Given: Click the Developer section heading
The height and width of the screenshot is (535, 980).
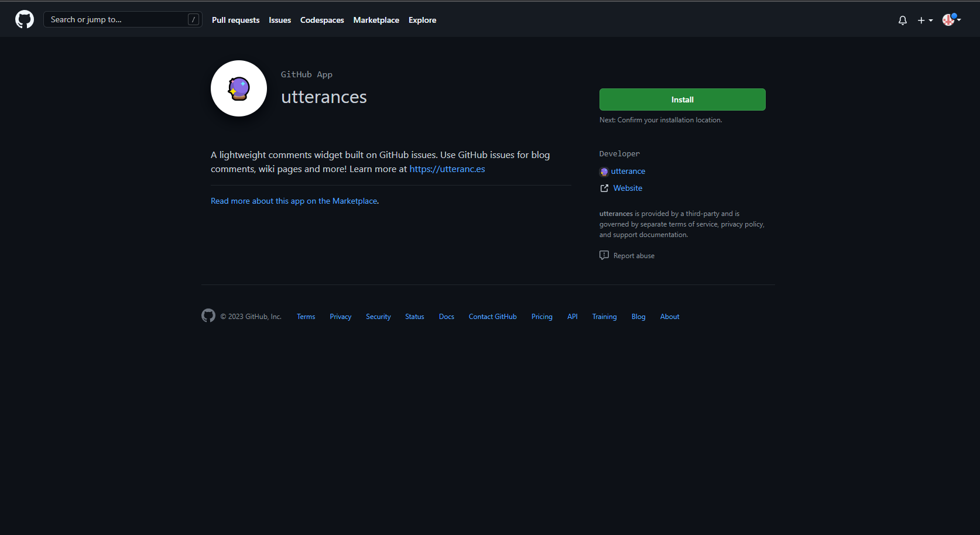Looking at the screenshot, I should [x=619, y=153].
